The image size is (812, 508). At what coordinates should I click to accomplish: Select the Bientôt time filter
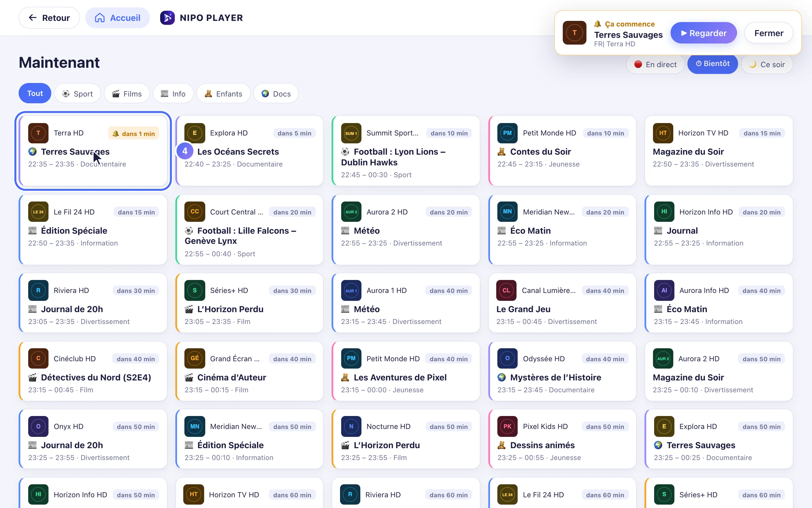pyautogui.click(x=713, y=64)
